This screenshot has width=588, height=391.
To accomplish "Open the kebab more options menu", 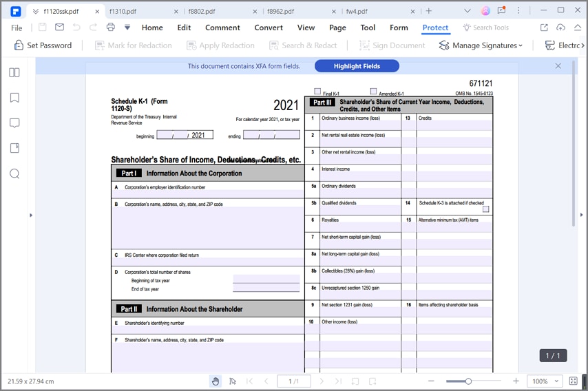I will coord(518,10).
